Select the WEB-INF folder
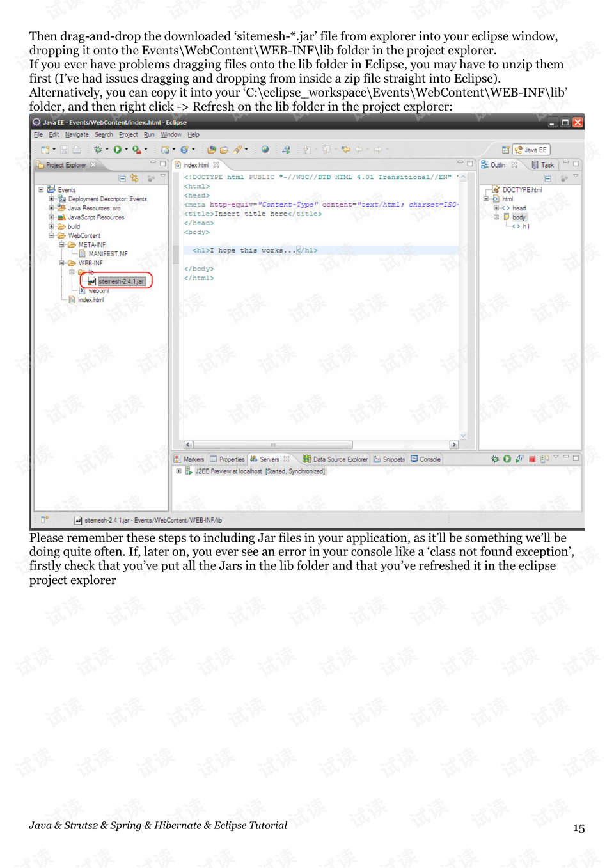Image resolution: width=614 pixels, height=868 pixels. tap(85, 263)
